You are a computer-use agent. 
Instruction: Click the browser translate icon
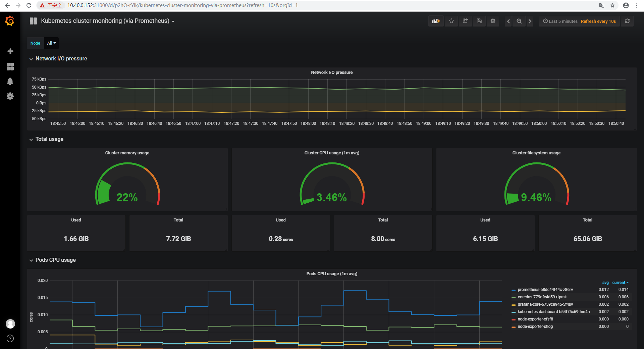click(x=602, y=5)
